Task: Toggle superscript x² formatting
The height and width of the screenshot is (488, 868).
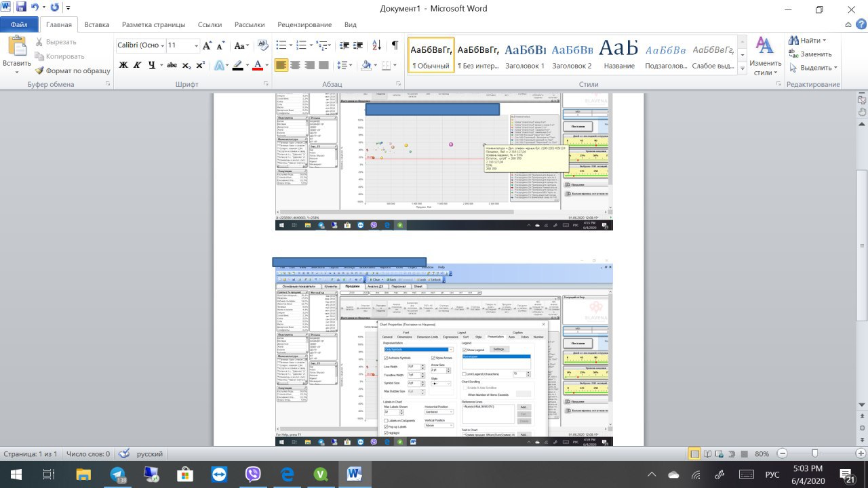Action: pyautogui.click(x=201, y=66)
